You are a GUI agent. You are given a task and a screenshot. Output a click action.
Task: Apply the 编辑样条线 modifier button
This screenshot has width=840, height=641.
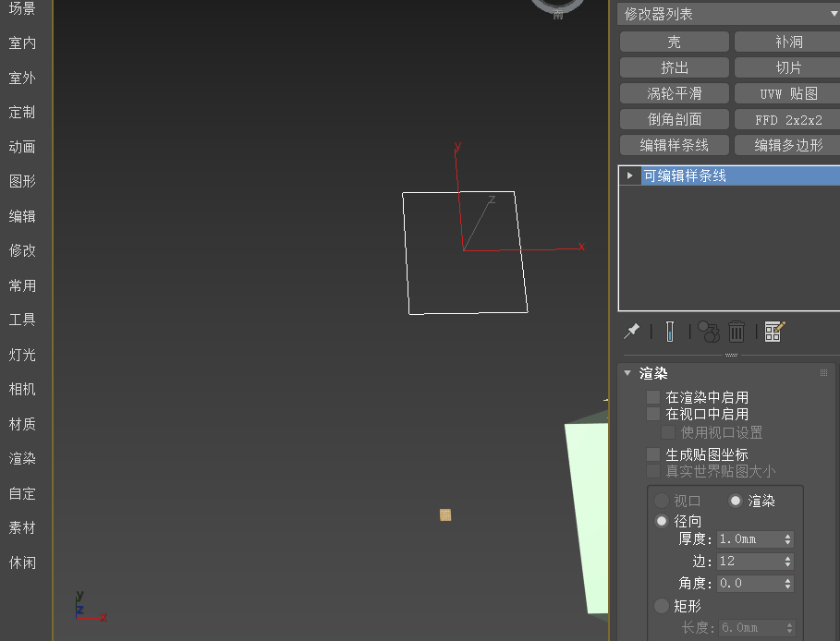[674, 145]
